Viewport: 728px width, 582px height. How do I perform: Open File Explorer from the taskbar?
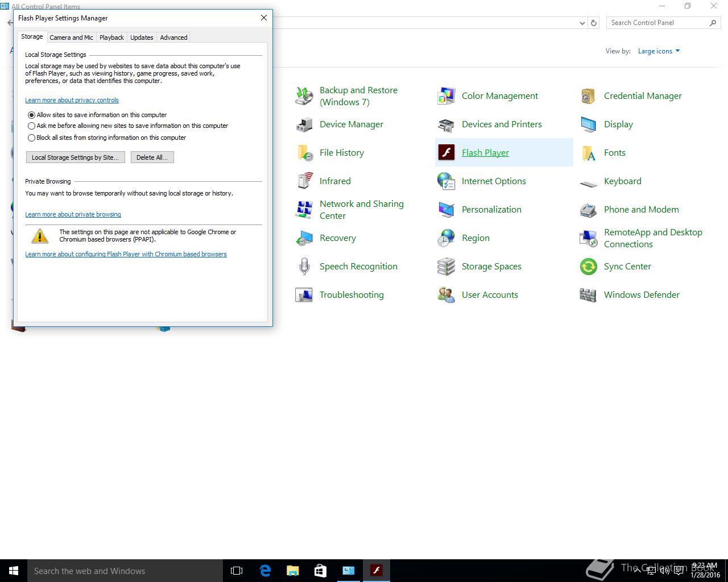292,571
